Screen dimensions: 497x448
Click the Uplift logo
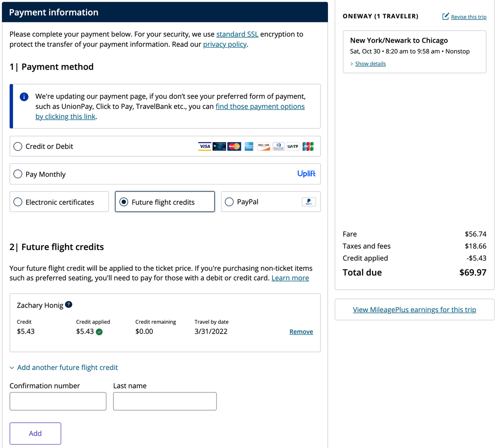coord(306,174)
